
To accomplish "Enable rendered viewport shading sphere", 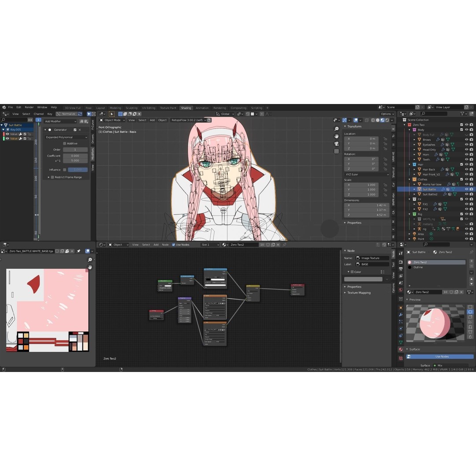I will point(387,120).
